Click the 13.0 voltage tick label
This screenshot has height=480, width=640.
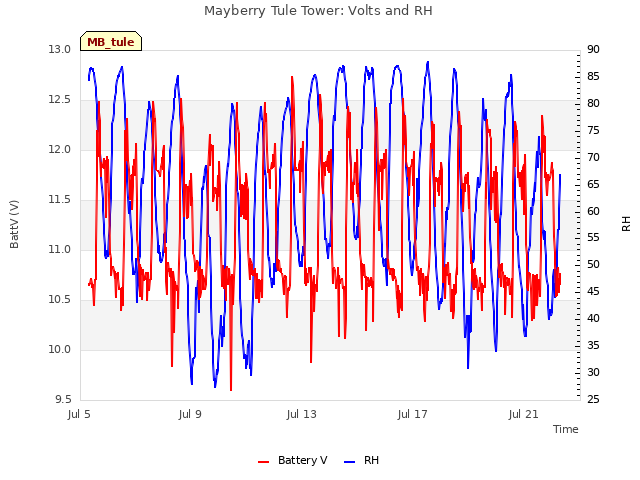(60, 49)
